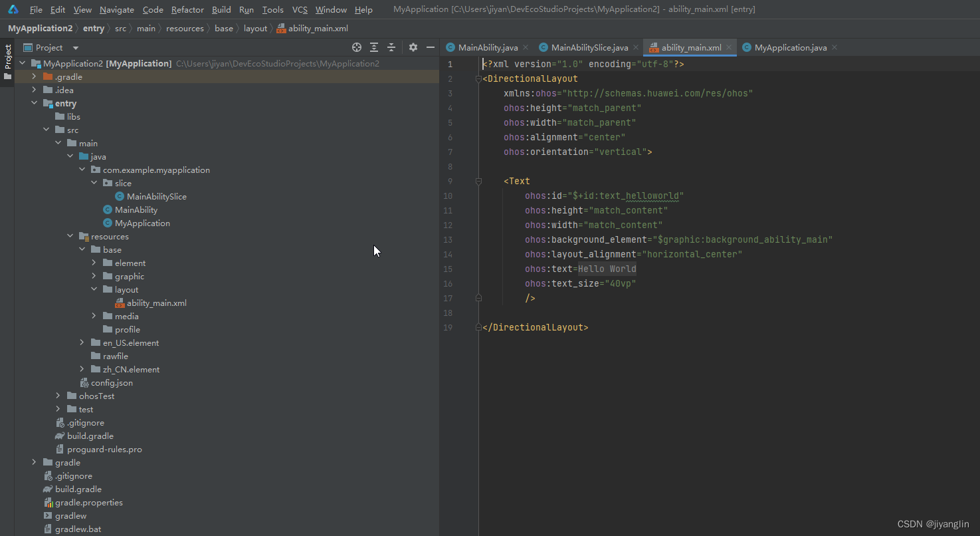Select MainAbility class in project tree
The image size is (980, 536).
coord(136,209)
